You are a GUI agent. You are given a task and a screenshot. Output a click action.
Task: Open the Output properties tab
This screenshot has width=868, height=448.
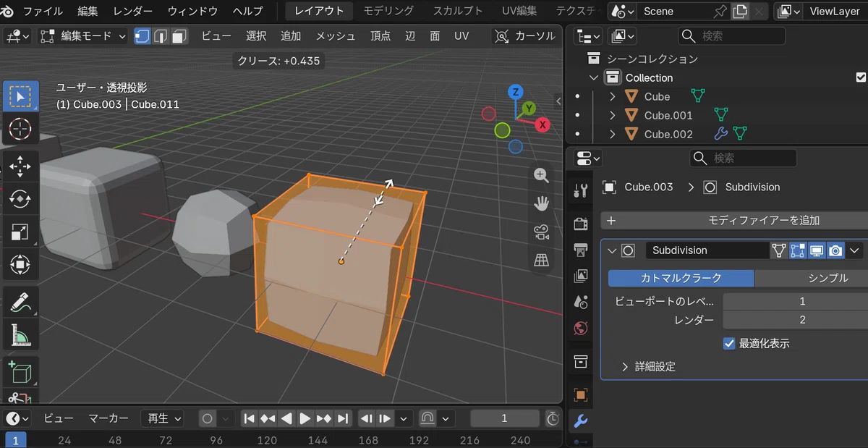coord(580,249)
